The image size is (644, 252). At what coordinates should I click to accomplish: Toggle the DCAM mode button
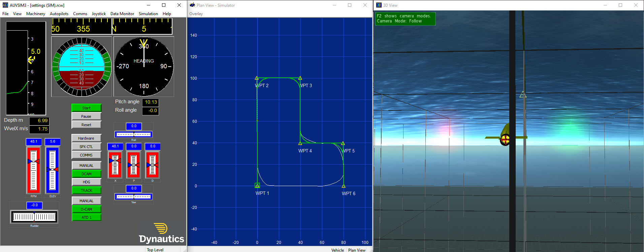[x=86, y=174]
